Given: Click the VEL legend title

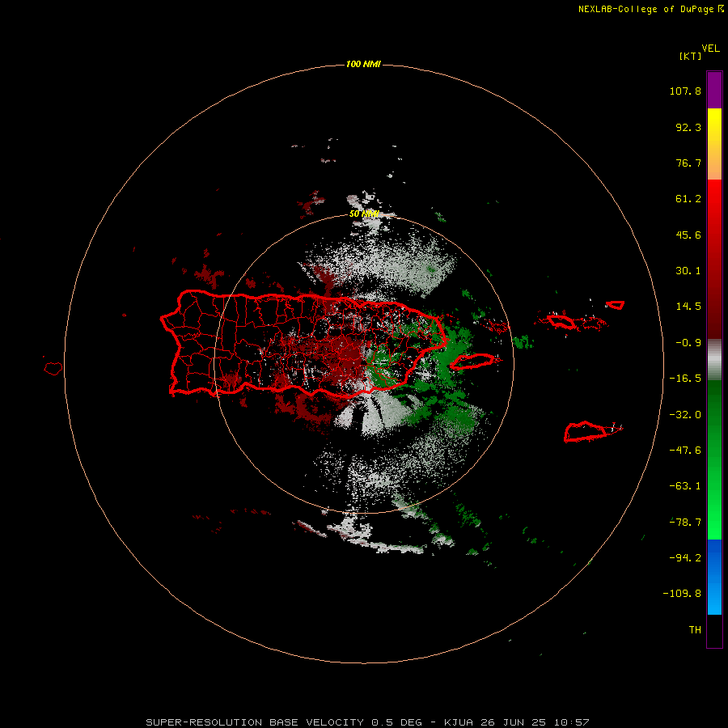Looking at the screenshot, I should coord(710,49).
